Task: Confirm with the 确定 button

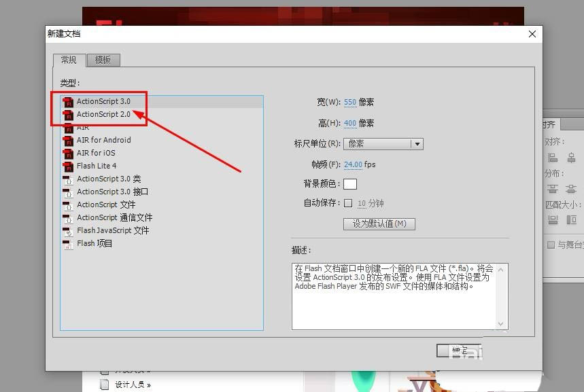Action: click(459, 351)
